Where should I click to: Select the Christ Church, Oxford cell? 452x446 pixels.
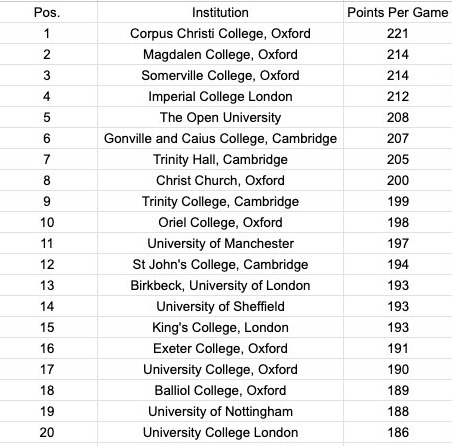tap(220, 180)
